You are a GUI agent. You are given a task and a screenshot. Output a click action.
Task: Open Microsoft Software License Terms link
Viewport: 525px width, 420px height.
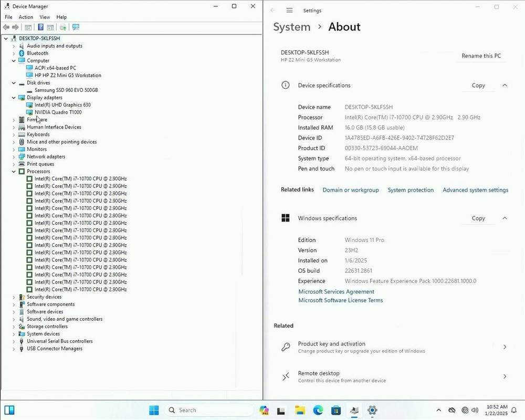pos(341,300)
